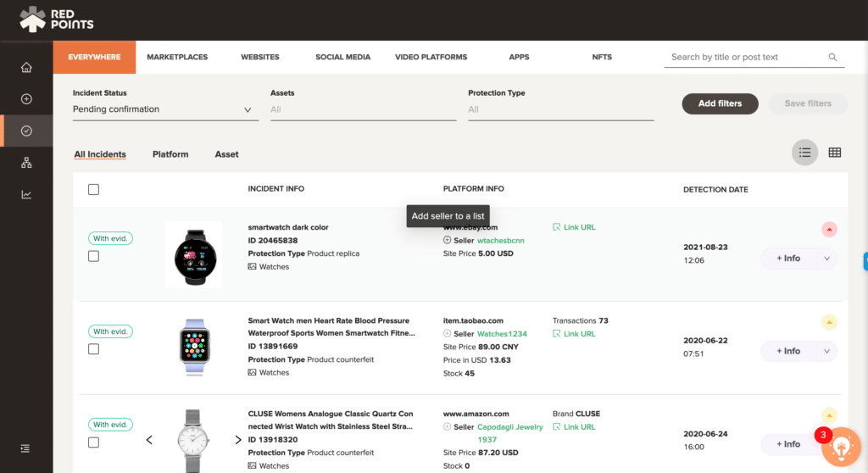Expand the sidebar menu icon at bottom

pyautogui.click(x=25, y=448)
